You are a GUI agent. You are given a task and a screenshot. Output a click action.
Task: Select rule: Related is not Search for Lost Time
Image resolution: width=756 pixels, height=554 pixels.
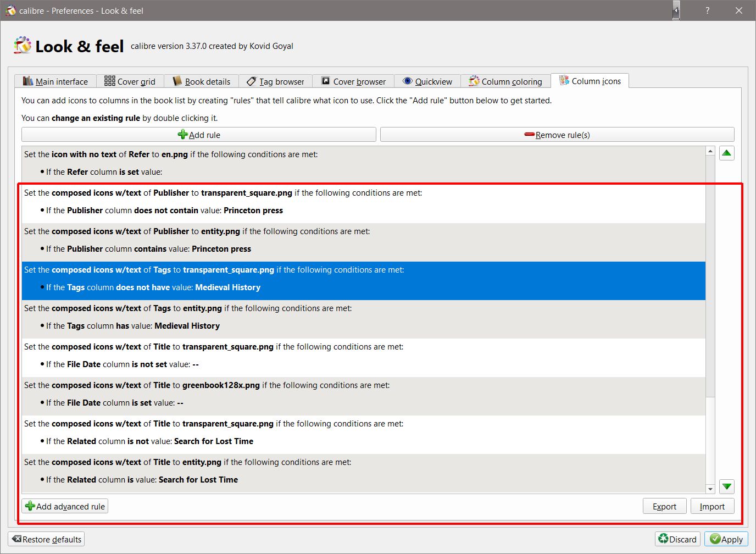click(364, 435)
